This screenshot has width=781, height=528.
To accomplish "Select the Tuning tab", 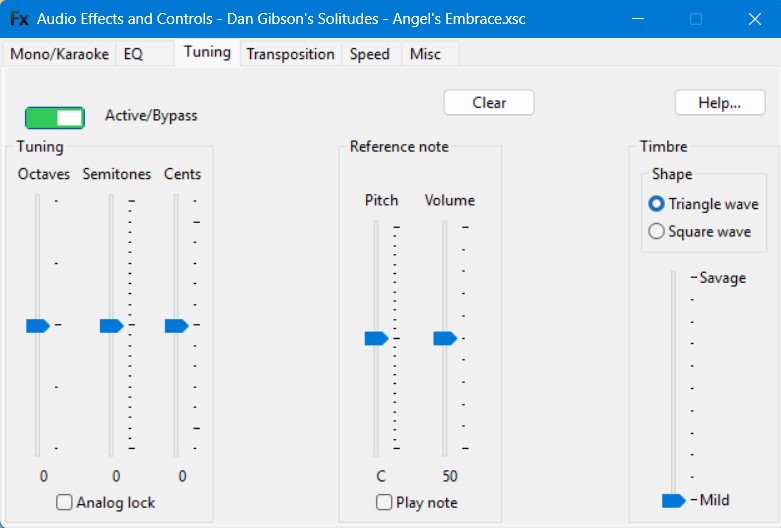I will pos(207,52).
